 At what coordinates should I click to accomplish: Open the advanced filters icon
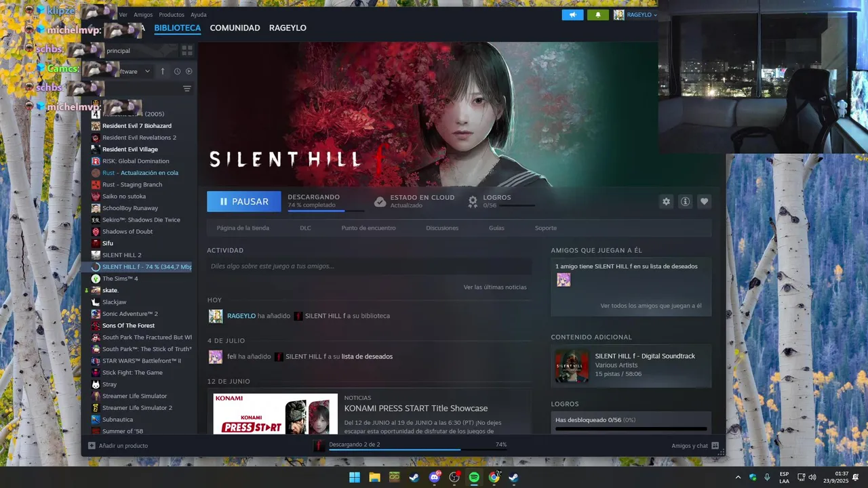(187, 89)
